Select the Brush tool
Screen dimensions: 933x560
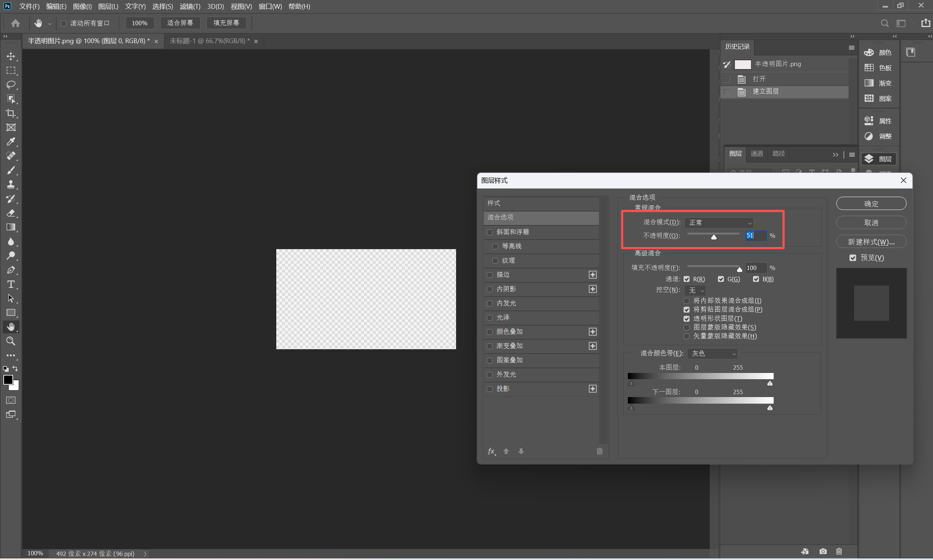tap(11, 170)
